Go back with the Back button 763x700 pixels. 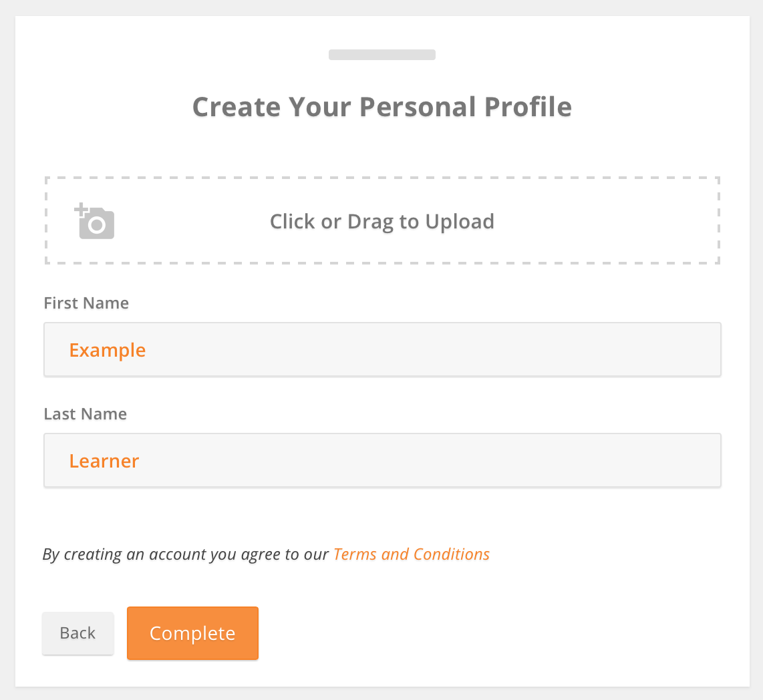pyautogui.click(x=78, y=633)
